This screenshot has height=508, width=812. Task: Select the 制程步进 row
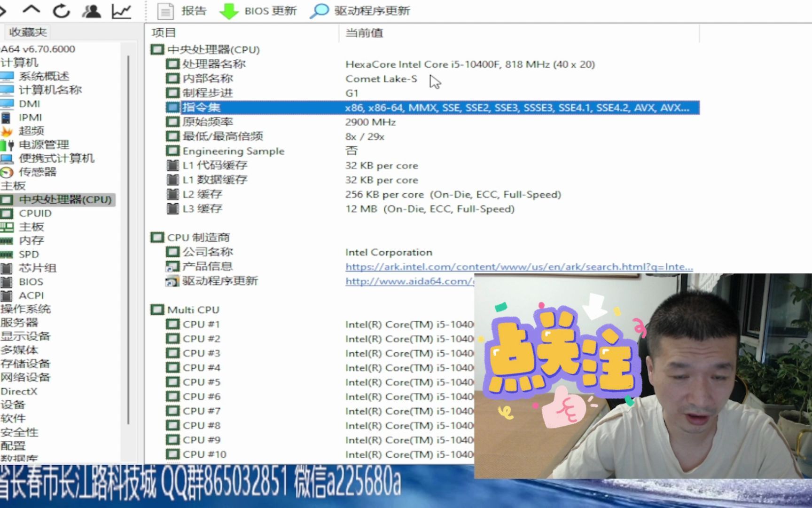point(432,93)
